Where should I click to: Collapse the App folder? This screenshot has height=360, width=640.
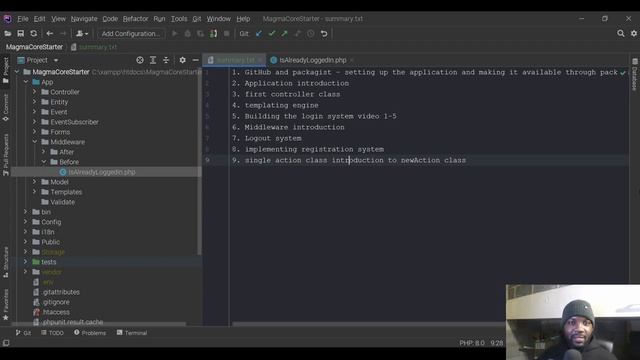click(26, 82)
